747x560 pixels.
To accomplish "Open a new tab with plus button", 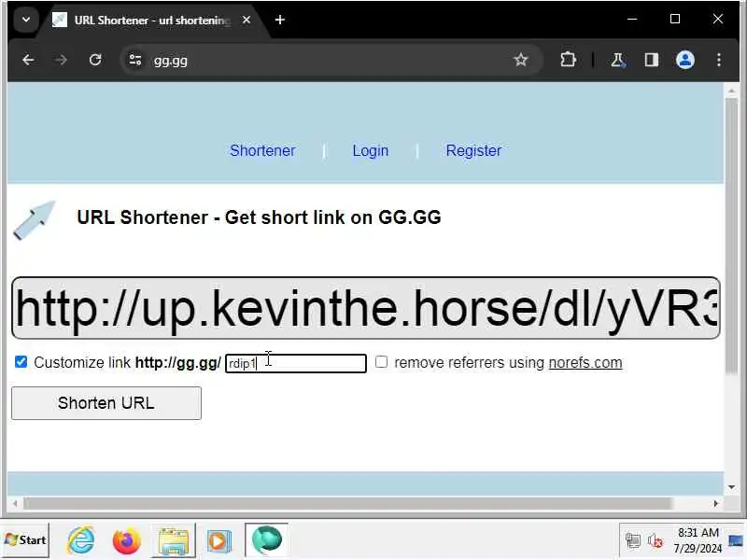I will (280, 20).
